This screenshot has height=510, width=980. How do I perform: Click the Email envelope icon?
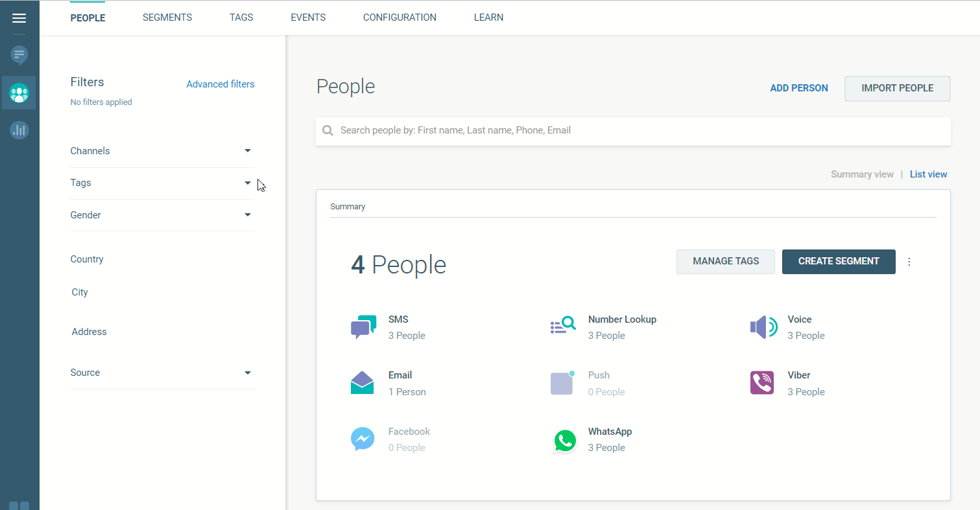363,383
